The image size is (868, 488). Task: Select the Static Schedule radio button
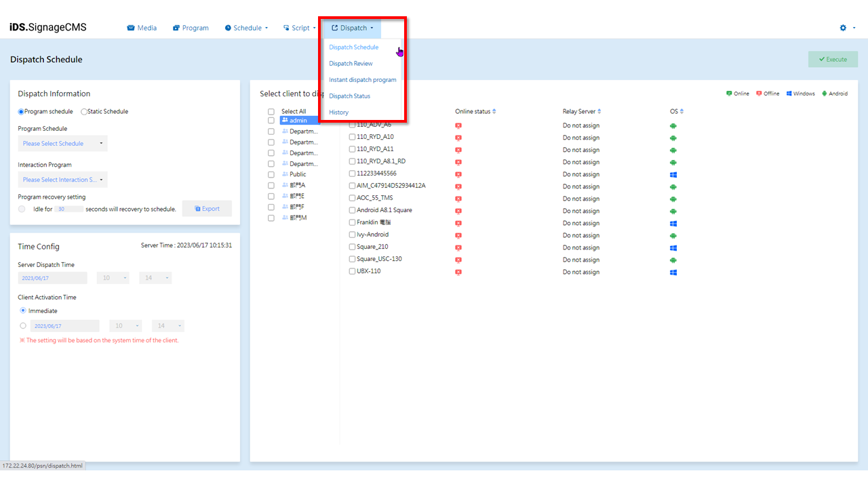84,112
